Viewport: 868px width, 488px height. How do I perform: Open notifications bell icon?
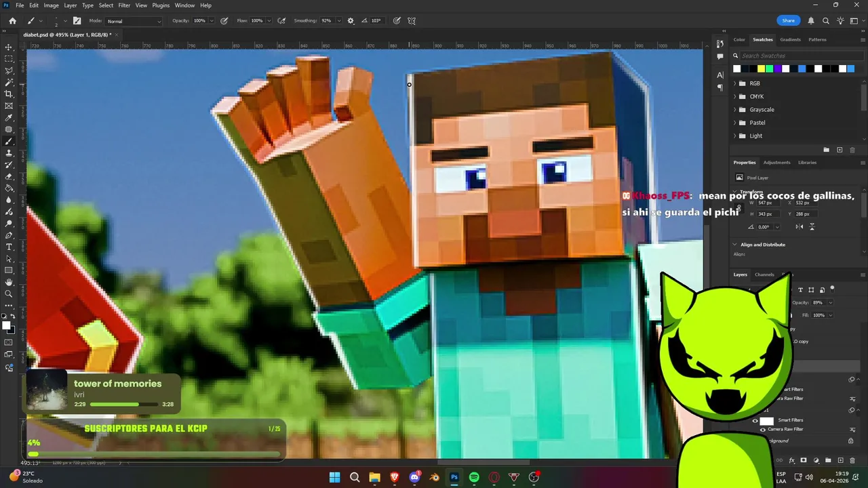811,21
